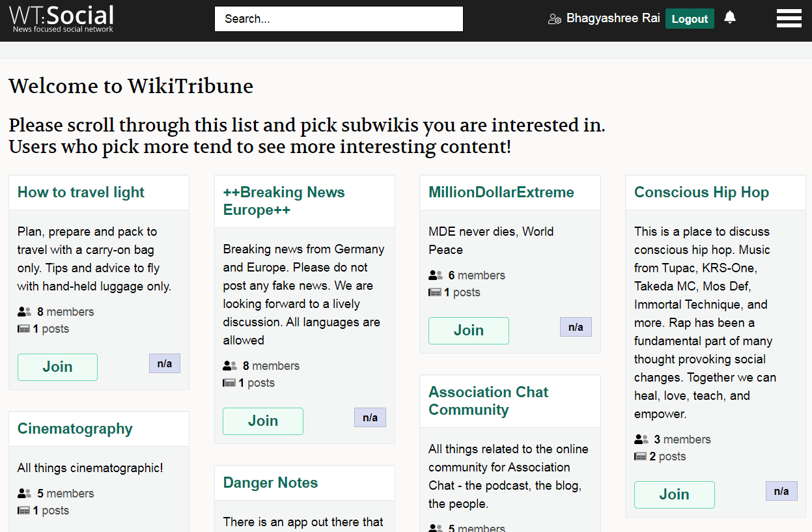Open How to travel light title link
The height and width of the screenshot is (532, 812).
click(81, 192)
